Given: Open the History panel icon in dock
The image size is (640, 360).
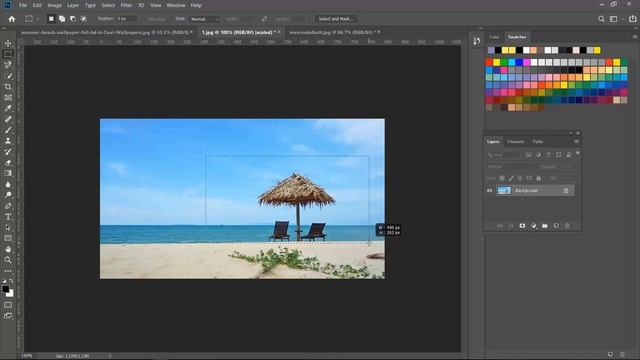Looking at the screenshot, I should click(x=477, y=41).
